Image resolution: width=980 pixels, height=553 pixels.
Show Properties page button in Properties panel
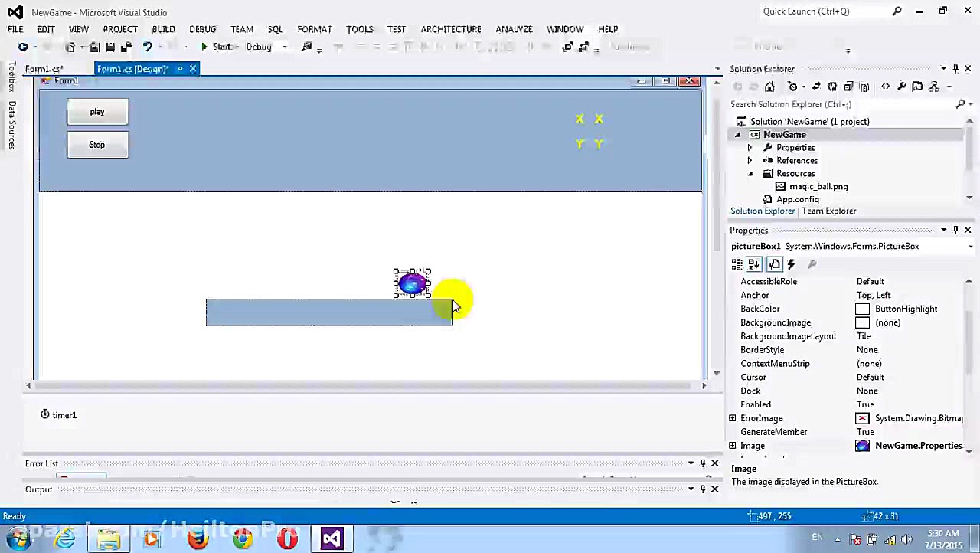pyautogui.click(x=774, y=264)
